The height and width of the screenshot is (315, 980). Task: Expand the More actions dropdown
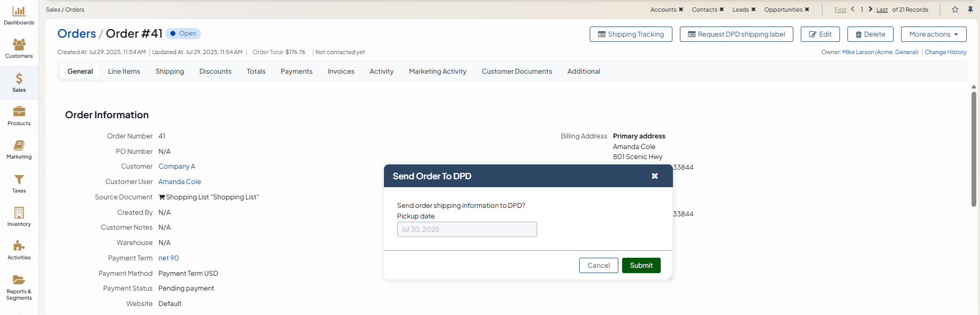[x=933, y=34]
